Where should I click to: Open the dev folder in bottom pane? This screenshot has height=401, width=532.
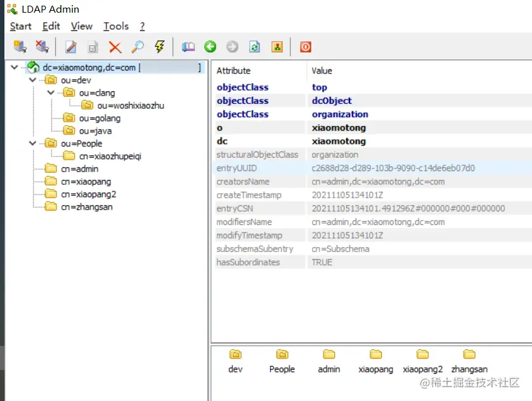(x=235, y=361)
